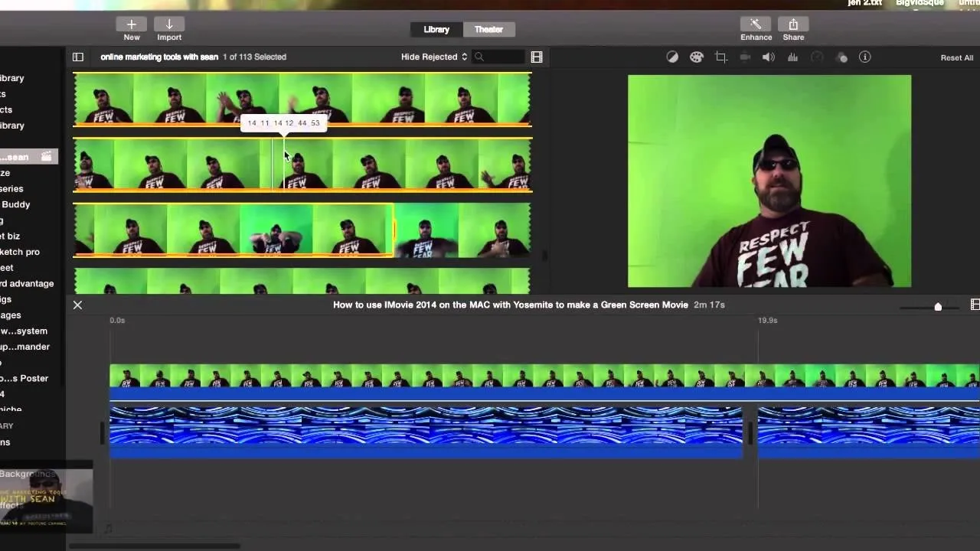This screenshot has height=551, width=980.
Task: Select the second blue swirl background clip
Action: 869,432
